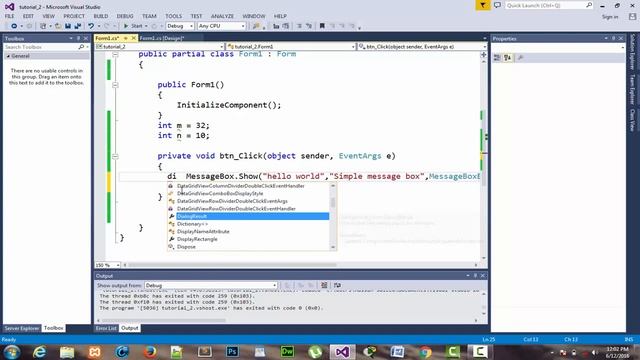This screenshot has width=640, height=360.
Task: Click the Alphabetical sort icon in Properties
Action: [x=507, y=58]
